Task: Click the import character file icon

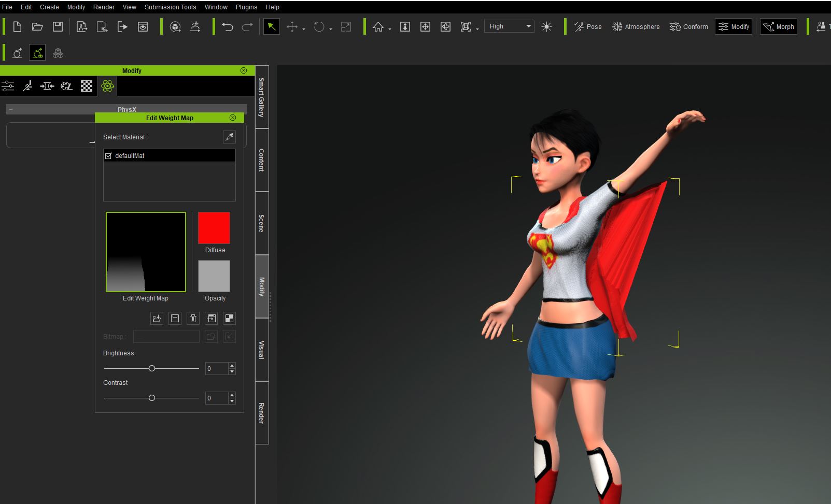Action: tap(82, 27)
